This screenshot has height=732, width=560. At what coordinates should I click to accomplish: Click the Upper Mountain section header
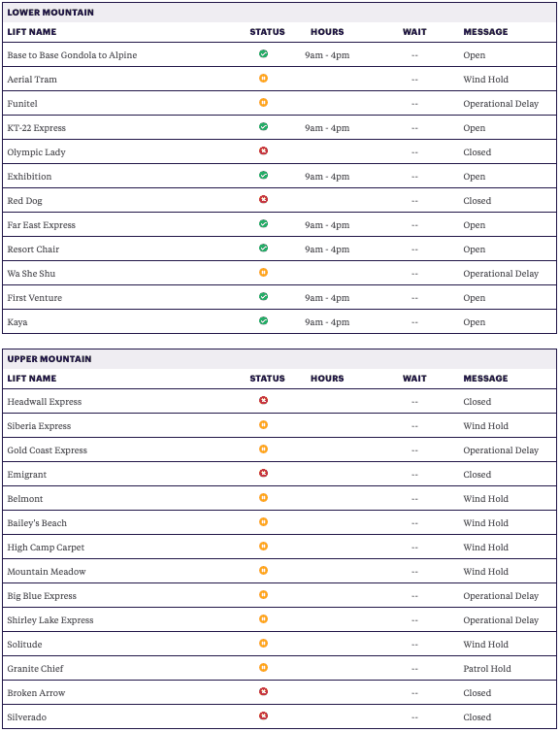tap(49, 359)
